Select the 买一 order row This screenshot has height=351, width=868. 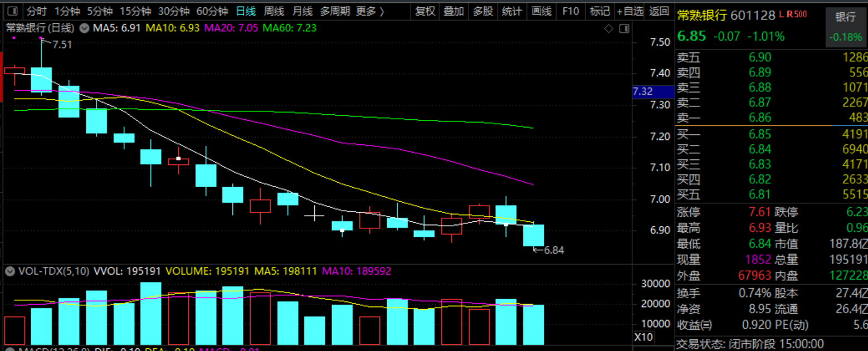[772, 134]
